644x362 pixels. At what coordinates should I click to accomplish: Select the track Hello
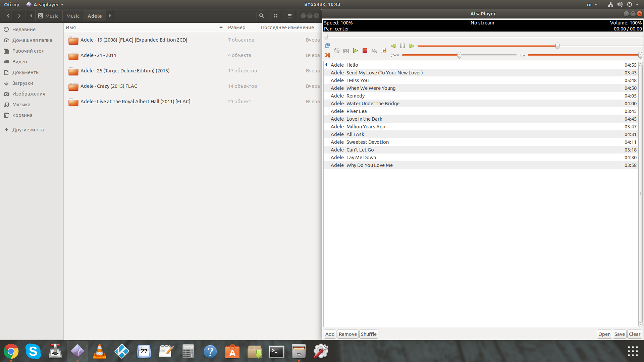coord(480,65)
